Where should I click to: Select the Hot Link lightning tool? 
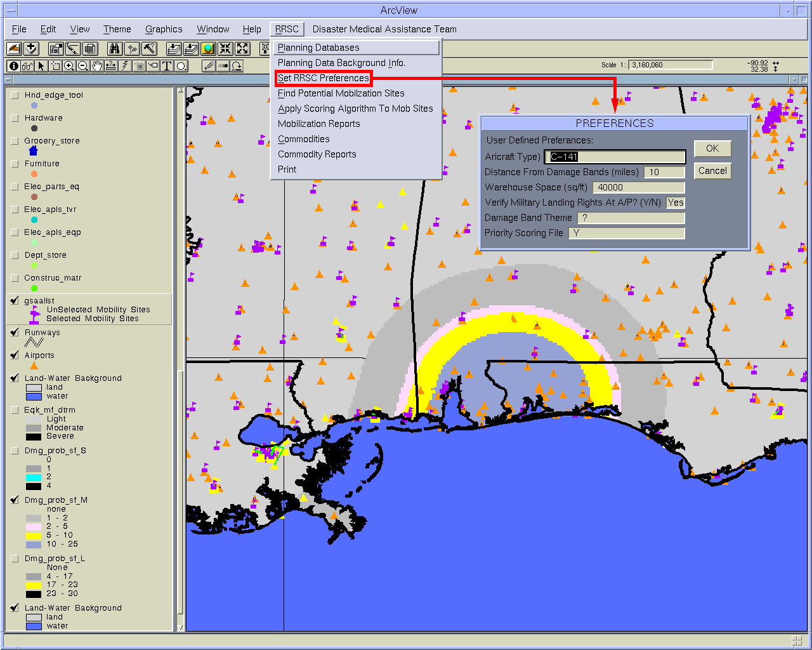(125, 66)
